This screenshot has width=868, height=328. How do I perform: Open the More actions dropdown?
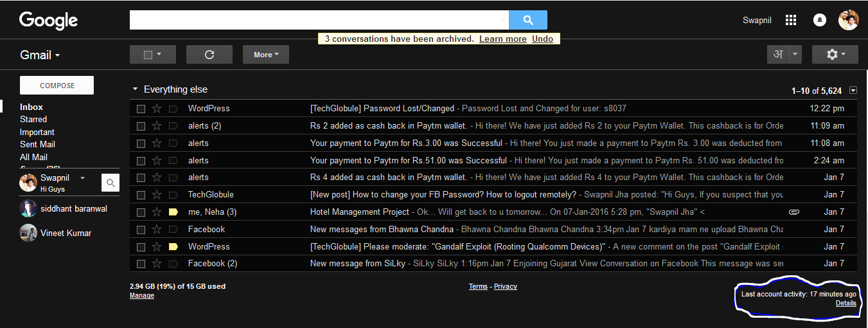pos(266,55)
